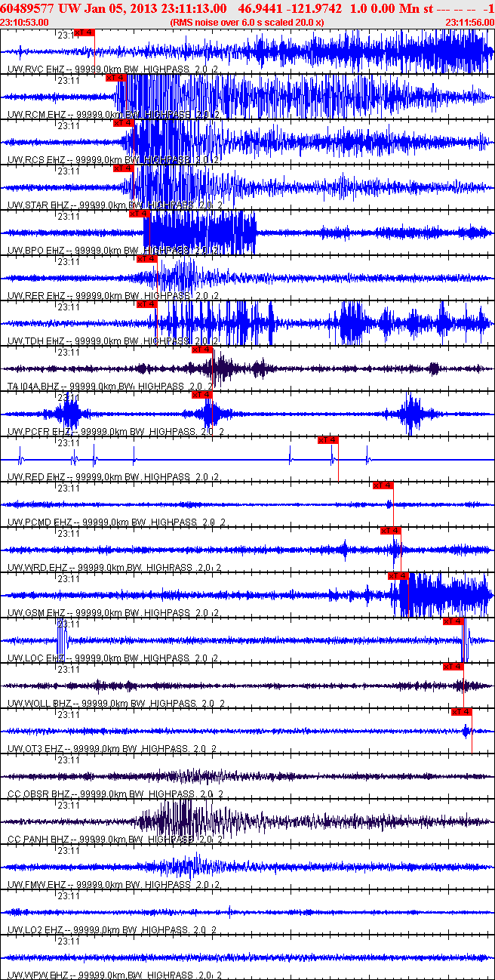Select the red pick flag on UW.OT3 trace
The height and width of the screenshot is (980, 495).
pyautogui.click(x=461, y=712)
